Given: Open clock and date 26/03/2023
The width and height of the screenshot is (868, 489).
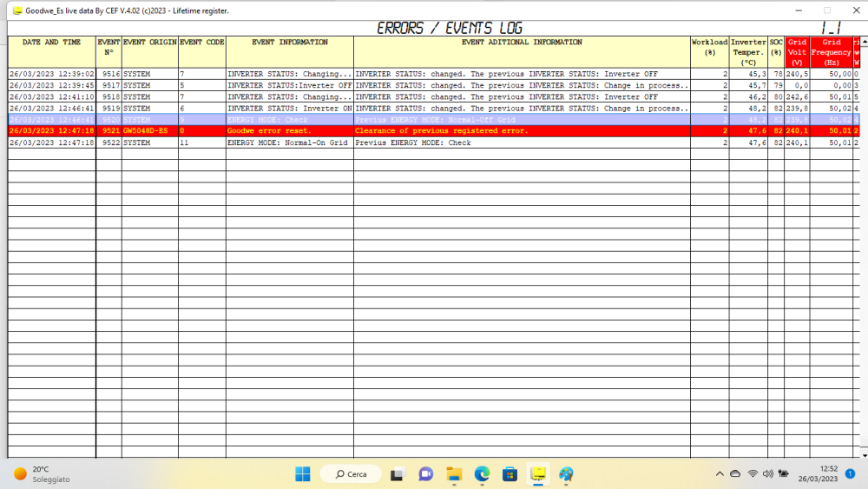Looking at the screenshot, I should coord(819,474).
